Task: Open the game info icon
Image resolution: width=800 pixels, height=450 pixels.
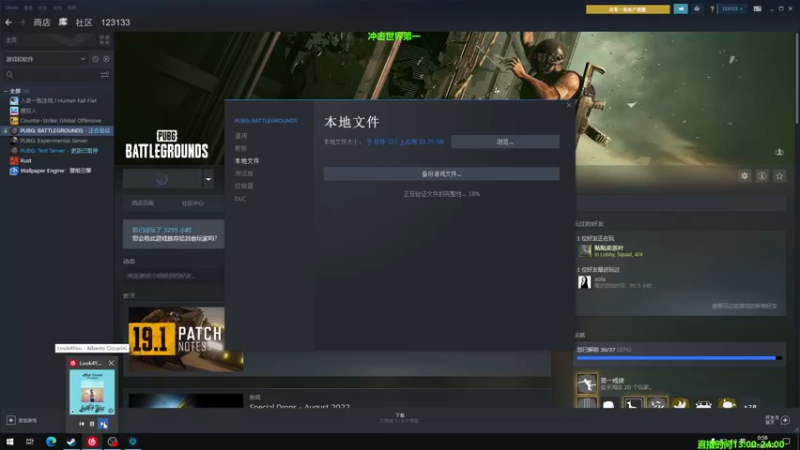Action: tap(762, 176)
